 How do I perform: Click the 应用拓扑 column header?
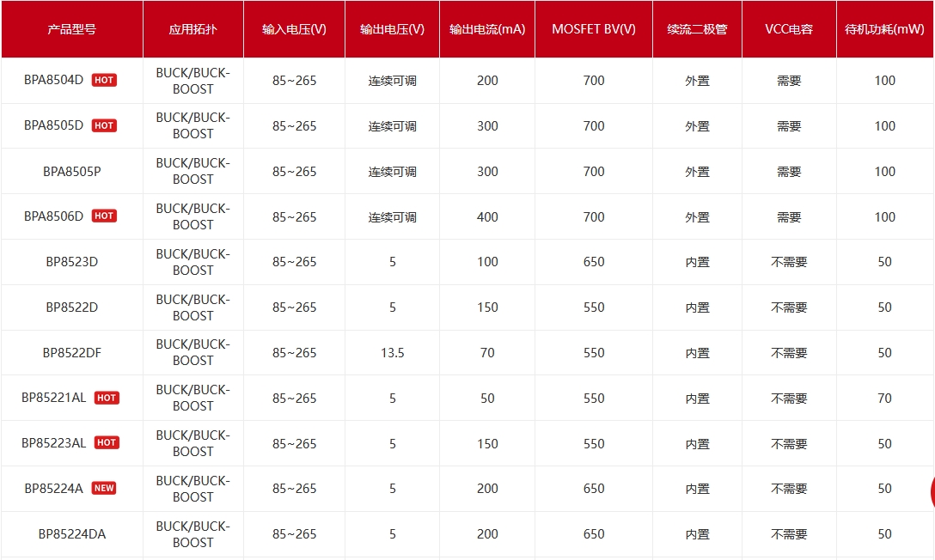[x=193, y=29]
